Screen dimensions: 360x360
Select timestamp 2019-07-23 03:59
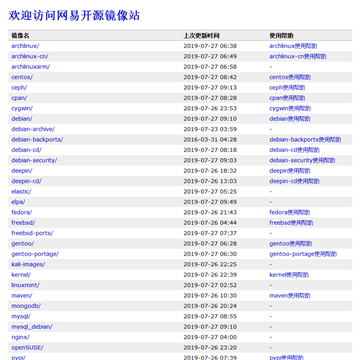click(210, 129)
